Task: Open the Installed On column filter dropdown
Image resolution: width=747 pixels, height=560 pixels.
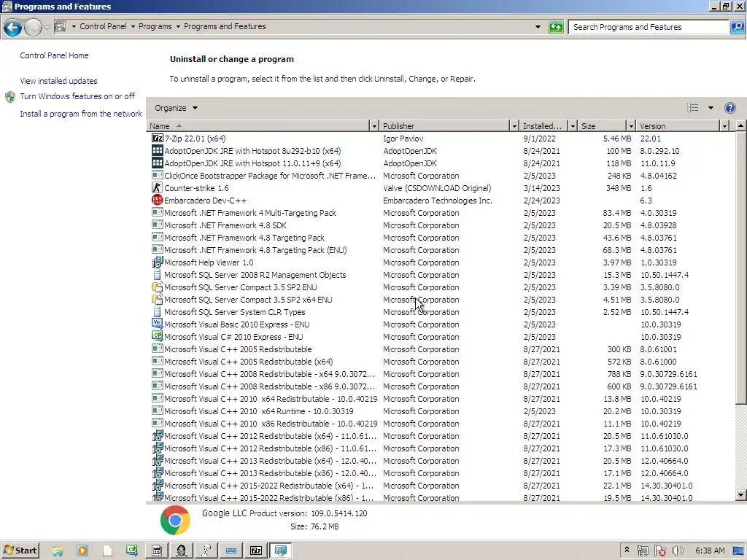Action: click(x=573, y=125)
